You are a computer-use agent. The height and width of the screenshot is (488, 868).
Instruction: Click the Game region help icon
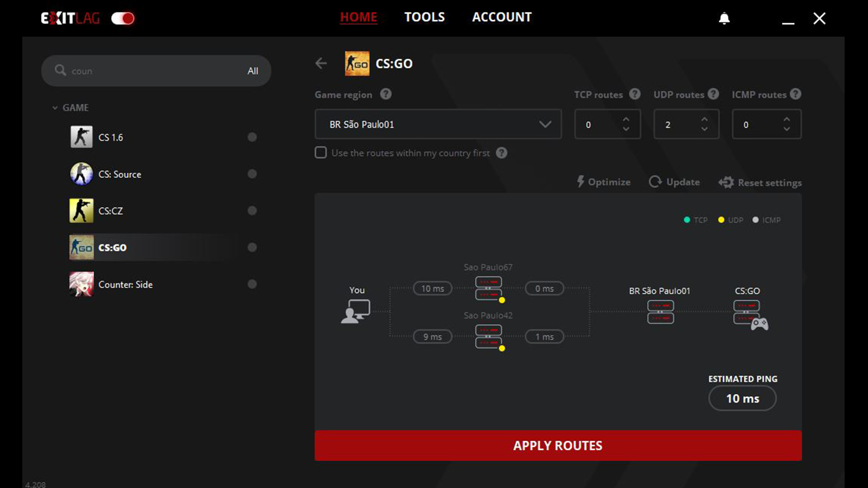click(x=386, y=94)
